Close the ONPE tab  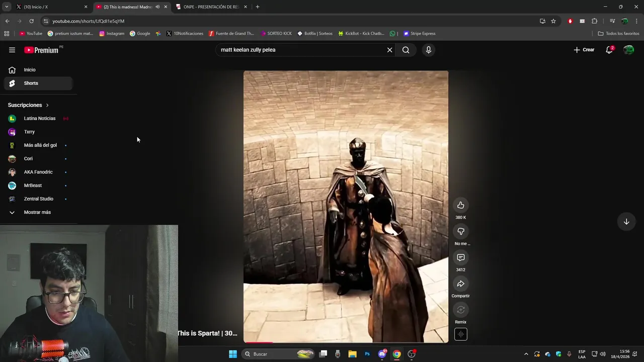coord(246,7)
